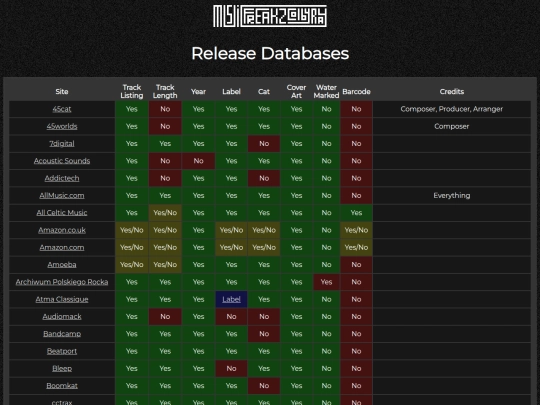540x405 pixels.
Task: Click Beatport's Barcode 'No' cell
Action: click(356, 351)
